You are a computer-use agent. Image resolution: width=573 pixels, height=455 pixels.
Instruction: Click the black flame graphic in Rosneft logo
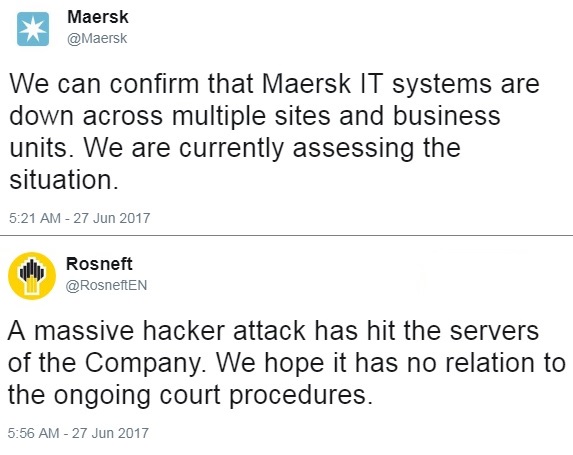[x=32, y=271]
